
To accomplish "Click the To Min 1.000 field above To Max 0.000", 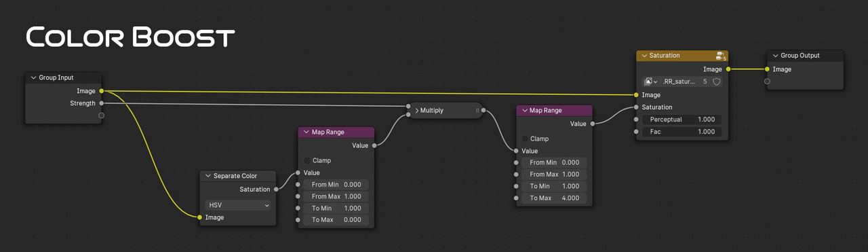I will point(336,209).
